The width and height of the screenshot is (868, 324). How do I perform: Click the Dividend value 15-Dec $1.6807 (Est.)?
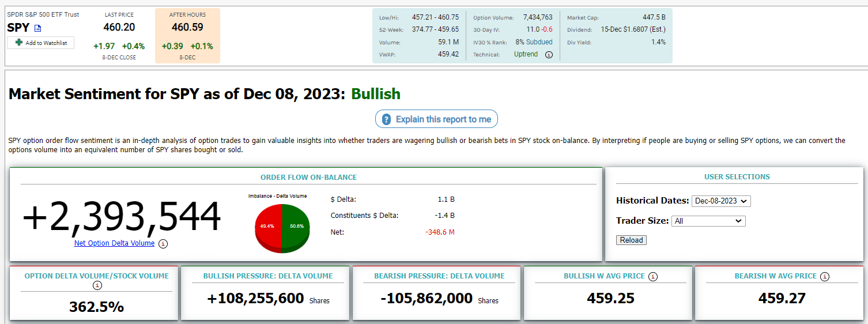pos(633,29)
